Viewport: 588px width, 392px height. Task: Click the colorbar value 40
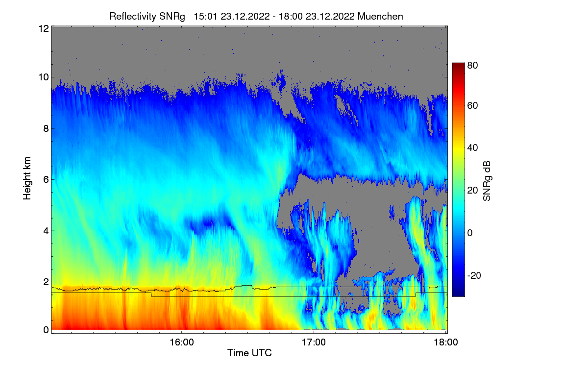(473, 148)
